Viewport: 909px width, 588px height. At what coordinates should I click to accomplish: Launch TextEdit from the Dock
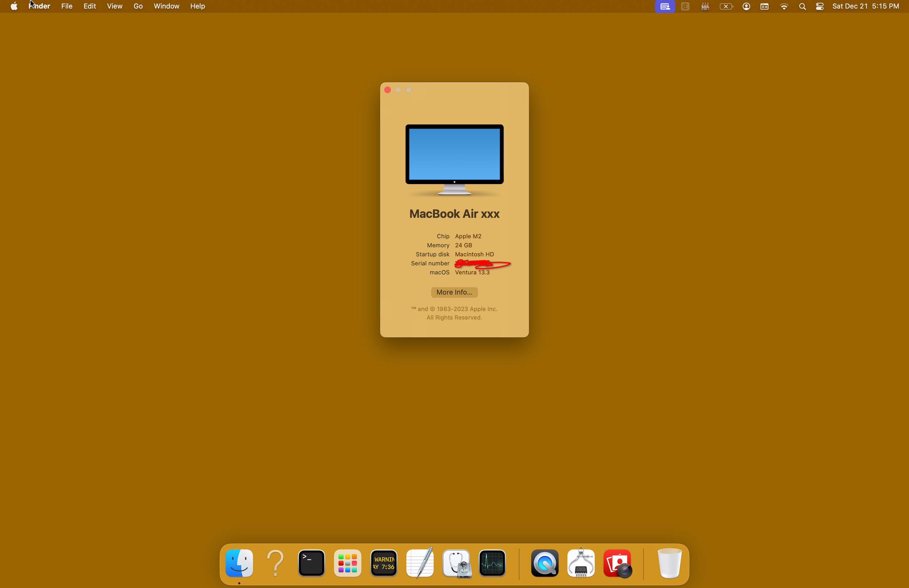point(420,563)
